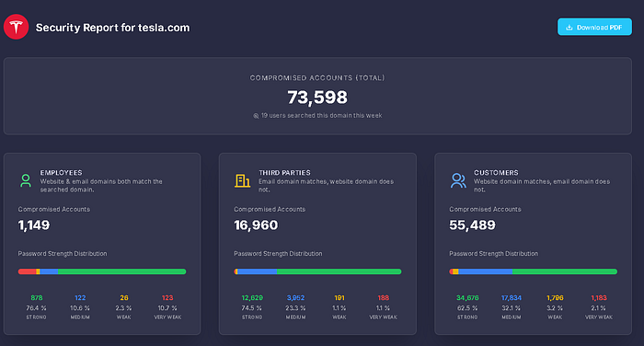This screenshot has width=644, height=346.
Task: Click the THIRD PARTIES card heading
Action: pos(284,173)
